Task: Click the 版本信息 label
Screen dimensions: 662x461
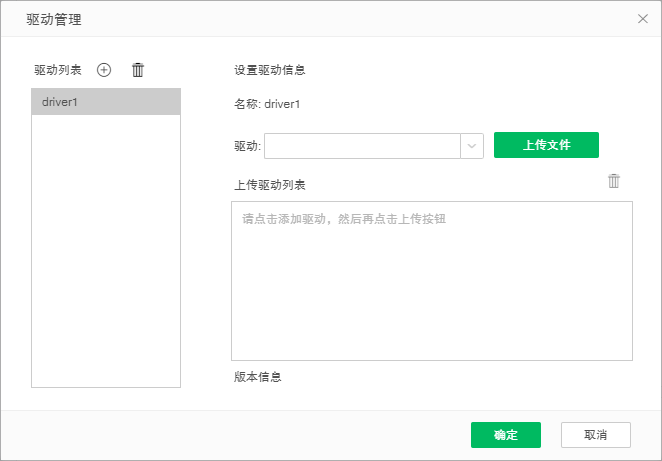Action: pos(257,377)
